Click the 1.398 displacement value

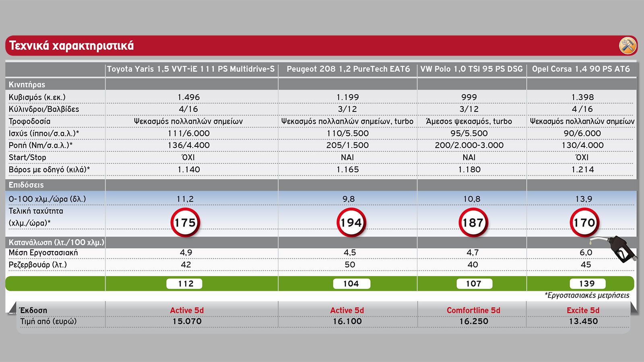[582, 97]
